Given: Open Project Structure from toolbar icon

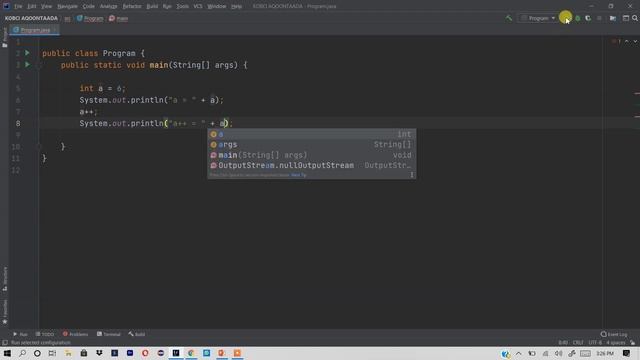Looking at the screenshot, I should pos(613,18).
